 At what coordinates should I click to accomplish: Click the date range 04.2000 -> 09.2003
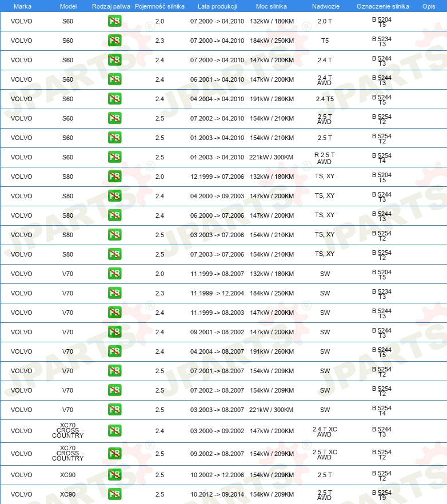(217, 196)
